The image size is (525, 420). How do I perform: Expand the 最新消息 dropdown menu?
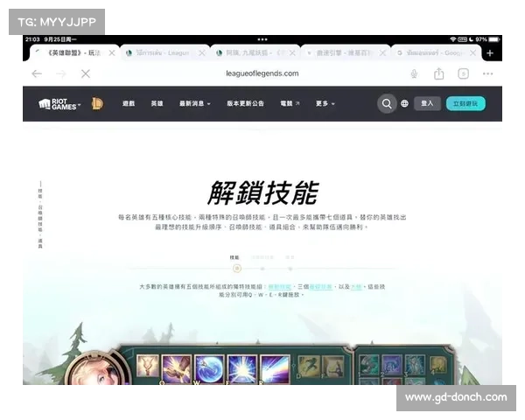(195, 104)
